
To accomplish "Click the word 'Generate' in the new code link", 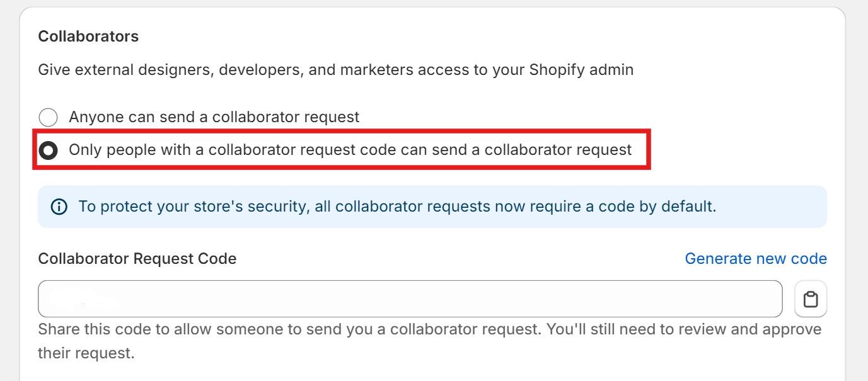I will [714, 259].
